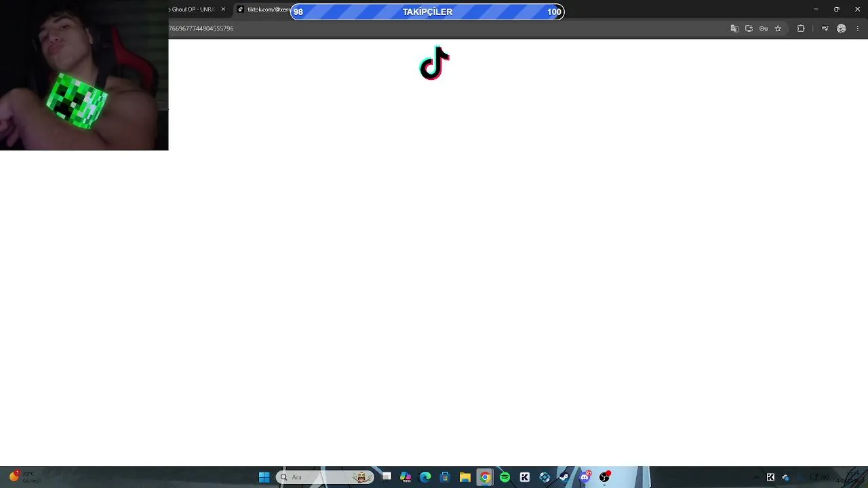The image size is (868, 488).
Task: Restore down the Chrome window
Action: click(x=837, y=9)
